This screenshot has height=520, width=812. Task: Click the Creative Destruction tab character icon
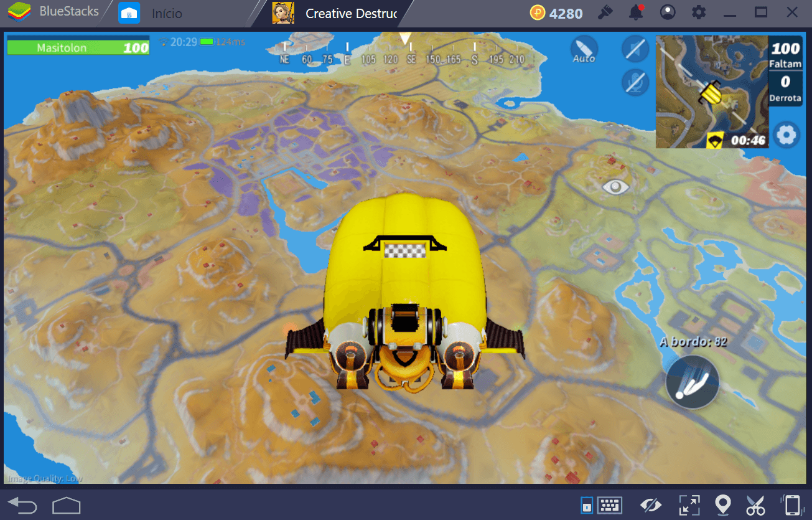[x=283, y=12]
